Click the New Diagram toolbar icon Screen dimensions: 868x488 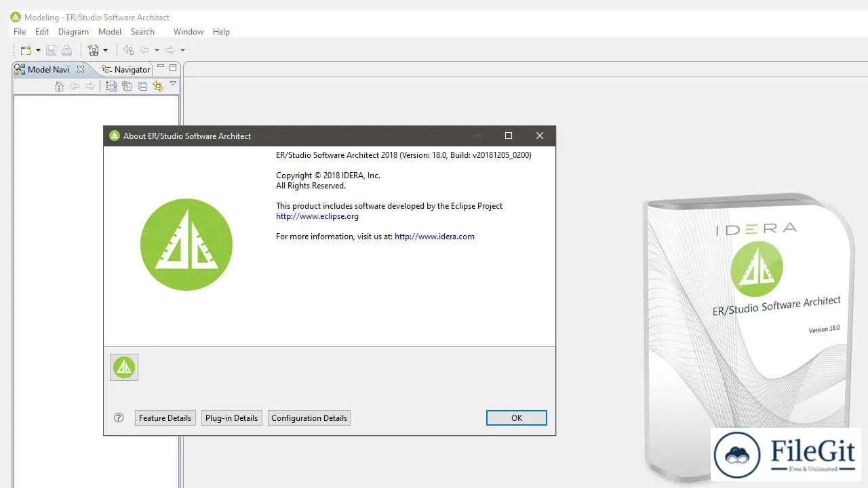94,50
